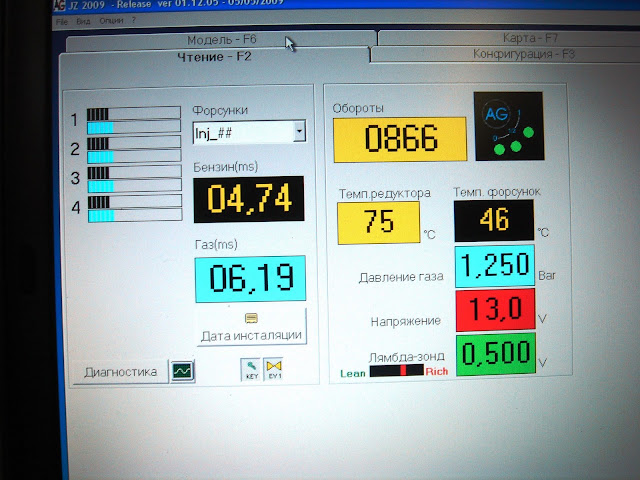Click the Бензин(ms) value 04,74
This screenshot has width=640, height=480.
[x=249, y=199]
